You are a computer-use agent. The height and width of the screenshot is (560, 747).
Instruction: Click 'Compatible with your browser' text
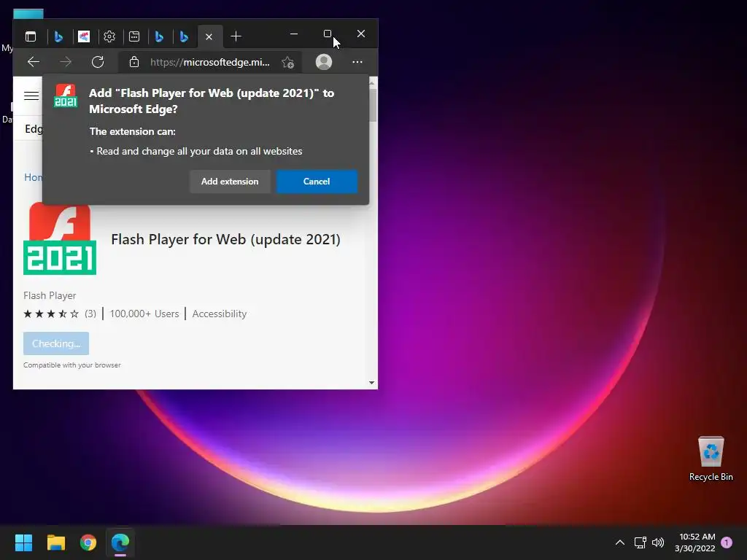[x=72, y=365]
